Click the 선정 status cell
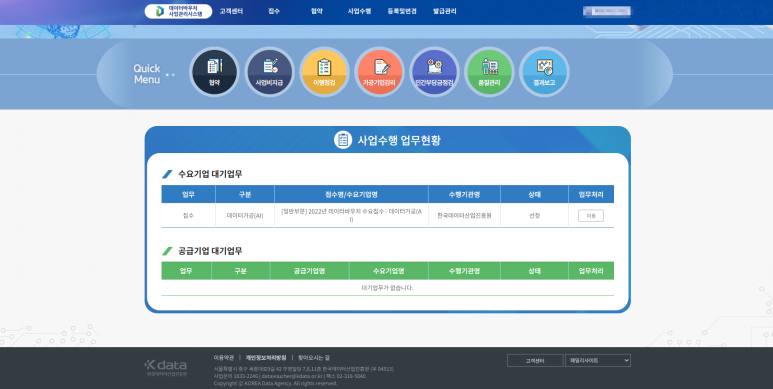The image size is (773, 389). pos(534,215)
